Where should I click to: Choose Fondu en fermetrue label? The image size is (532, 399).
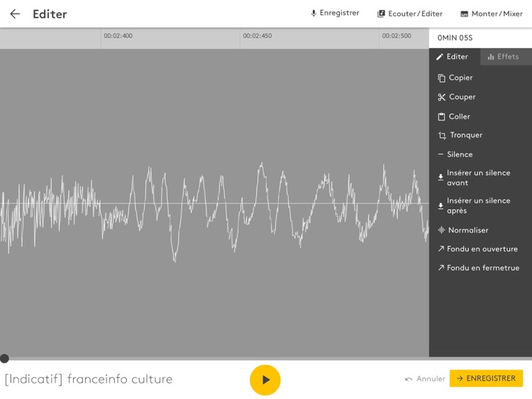coord(483,268)
